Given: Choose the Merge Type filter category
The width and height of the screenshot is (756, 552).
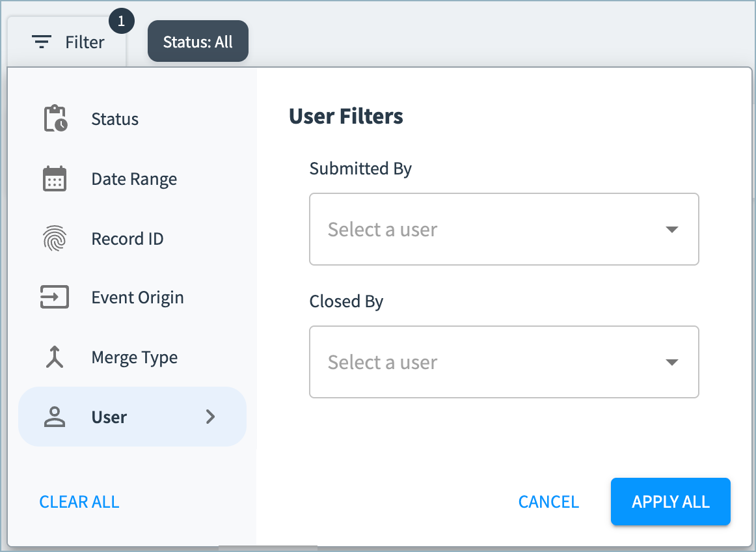Looking at the screenshot, I should click(134, 357).
